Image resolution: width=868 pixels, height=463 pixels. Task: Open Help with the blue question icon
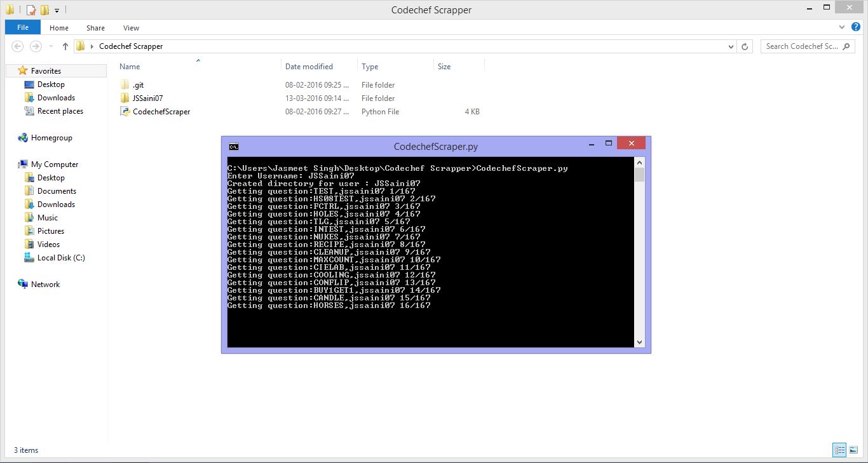(x=855, y=27)
